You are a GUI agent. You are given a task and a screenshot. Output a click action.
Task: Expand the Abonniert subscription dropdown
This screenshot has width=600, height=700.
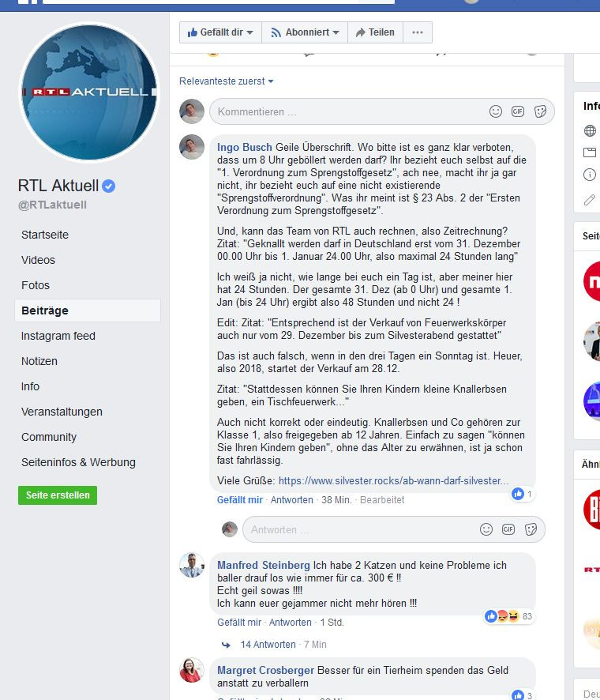(305, 32)
